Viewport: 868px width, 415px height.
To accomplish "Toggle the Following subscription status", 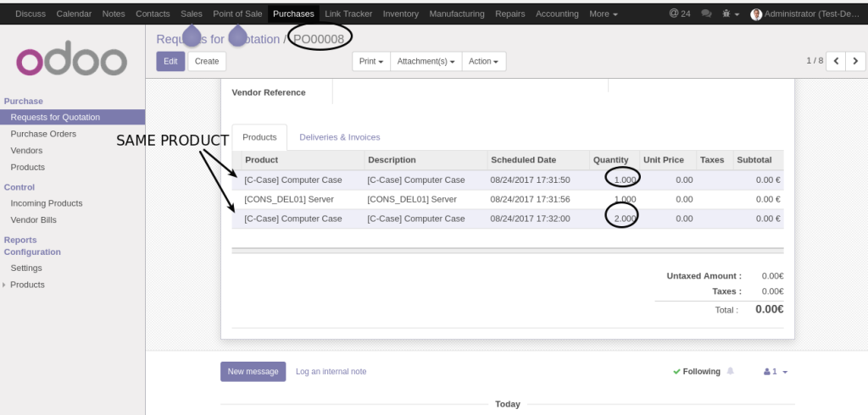I will (697, 371).
